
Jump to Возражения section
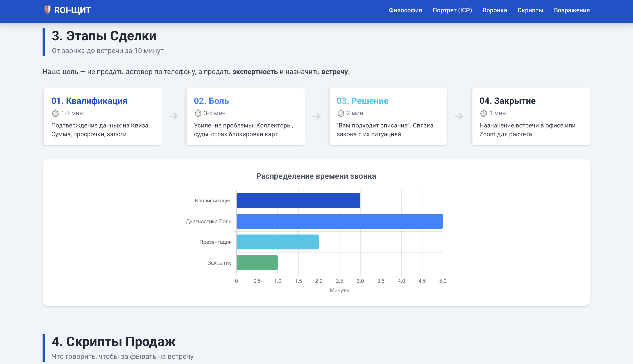pyautogui.click(x=572, y=10)
